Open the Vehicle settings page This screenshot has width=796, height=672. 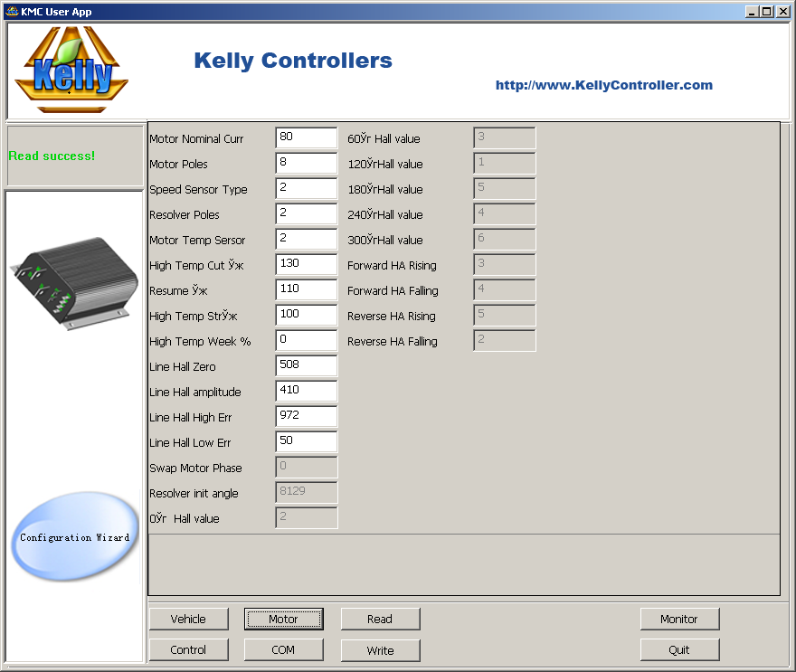pyautogui.click(x=188, y=619)
